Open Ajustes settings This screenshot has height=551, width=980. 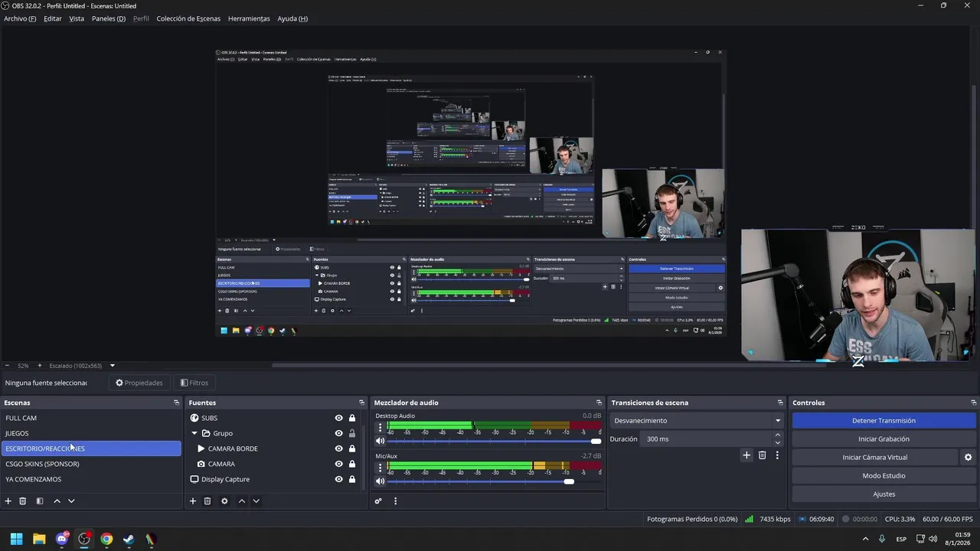[884, 494]
